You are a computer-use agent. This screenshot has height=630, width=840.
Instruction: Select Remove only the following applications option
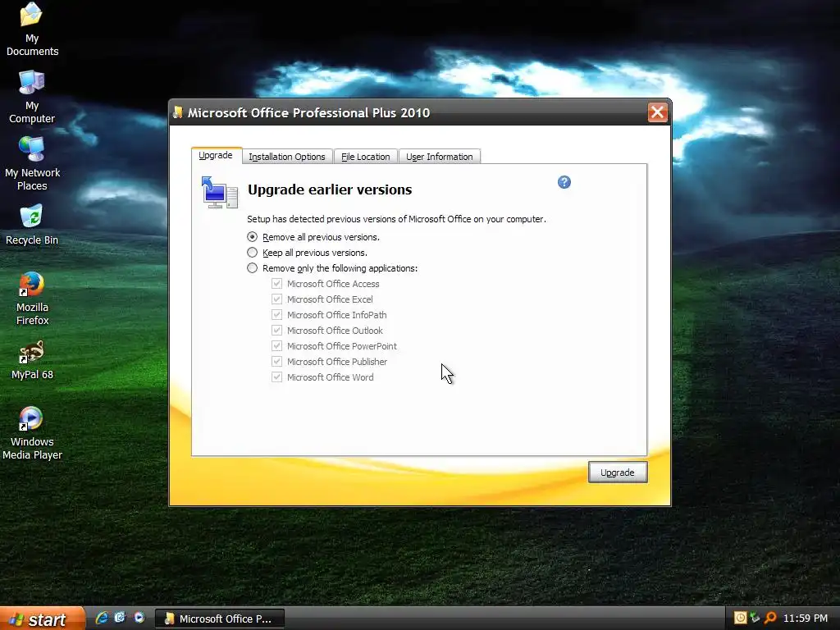(332, 268)
